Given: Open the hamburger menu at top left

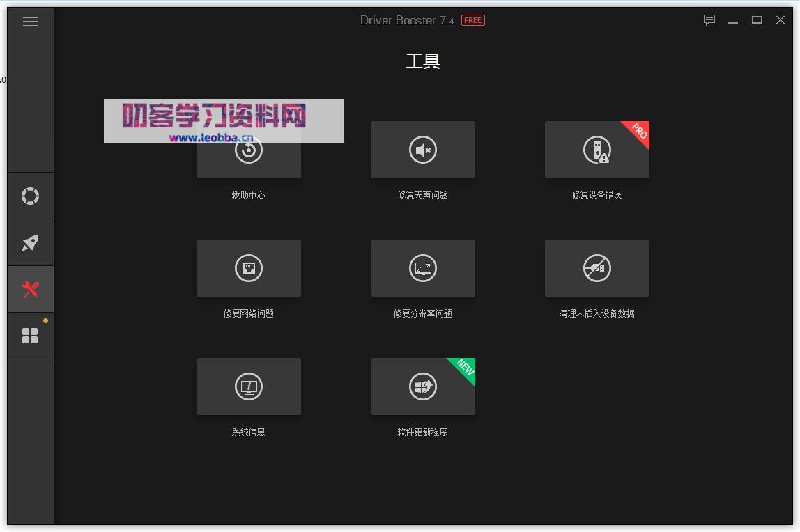Looking at the screenshot, I should tap(30, 22).
